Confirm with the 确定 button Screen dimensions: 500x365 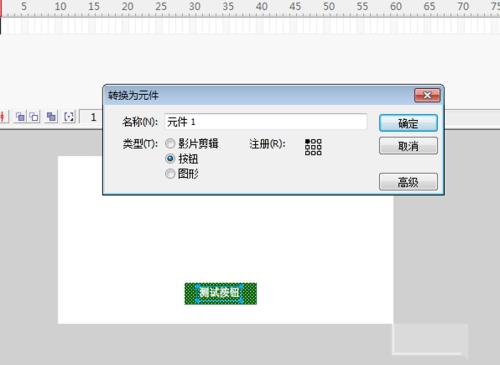[408, 123]
